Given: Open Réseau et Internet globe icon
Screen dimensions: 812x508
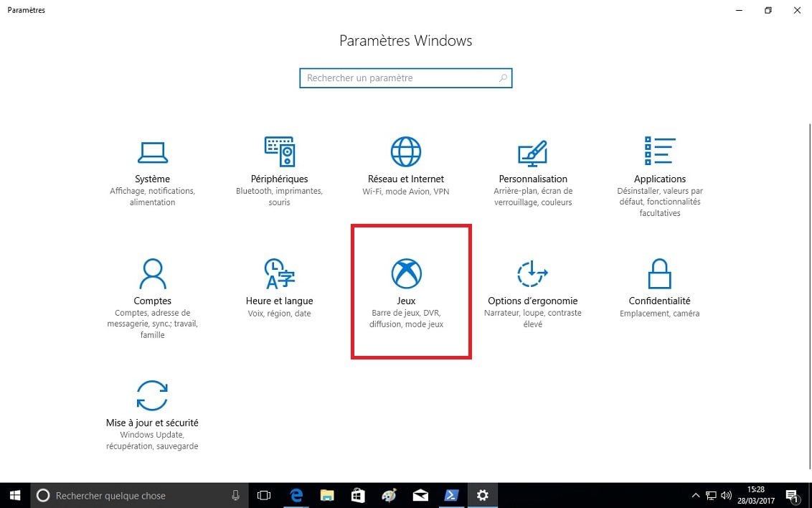Looking at the screenshot, I should [406, 151].
